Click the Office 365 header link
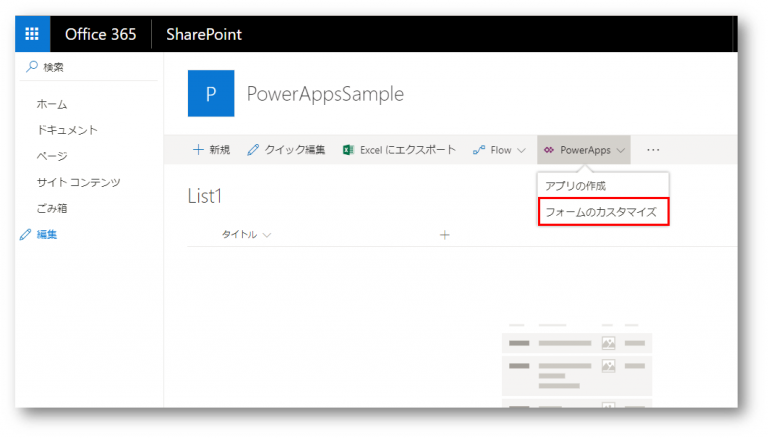This screenshot has height=438, width=768. click(100, 34)
